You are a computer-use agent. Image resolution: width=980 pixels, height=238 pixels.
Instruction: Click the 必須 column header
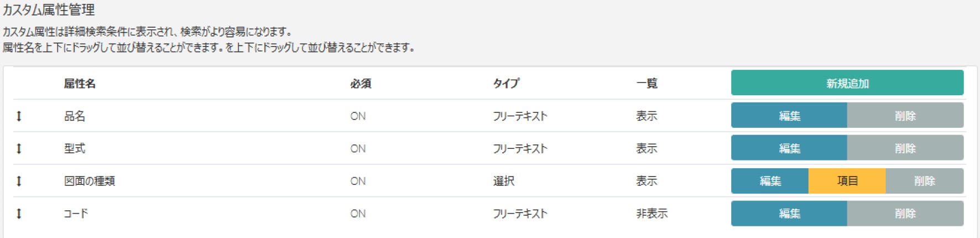[361, 84]
